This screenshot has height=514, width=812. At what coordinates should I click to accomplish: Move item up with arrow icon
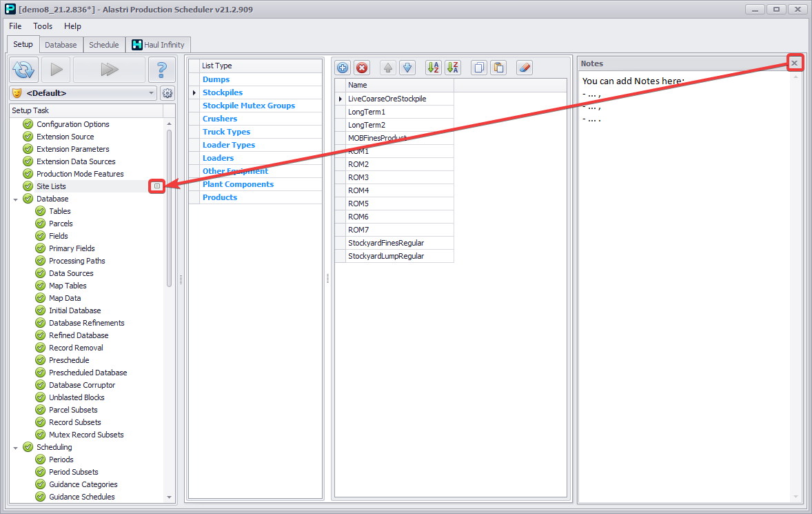point(388,68)
